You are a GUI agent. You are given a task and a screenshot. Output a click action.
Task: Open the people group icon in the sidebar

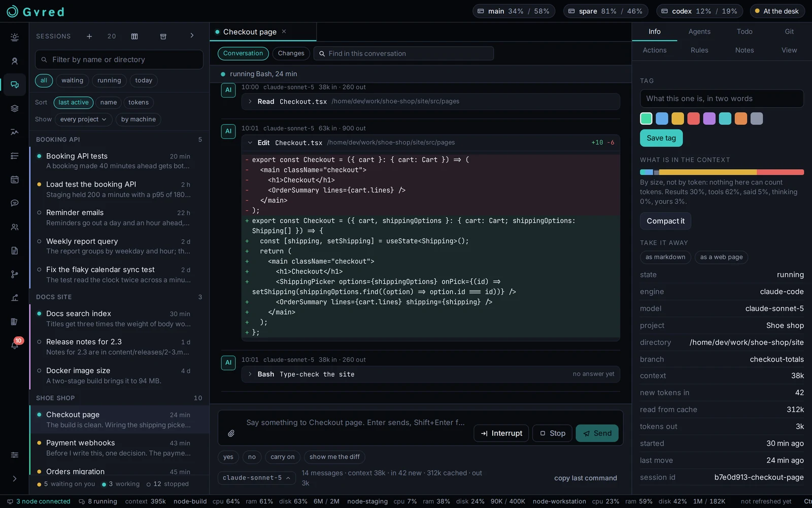coord(15,227)
